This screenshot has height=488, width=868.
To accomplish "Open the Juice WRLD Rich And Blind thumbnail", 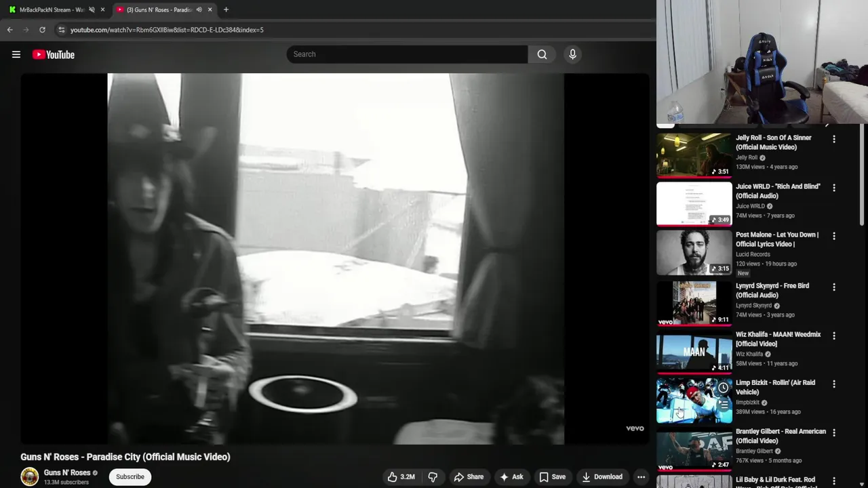I will click(x=694, y=203).
